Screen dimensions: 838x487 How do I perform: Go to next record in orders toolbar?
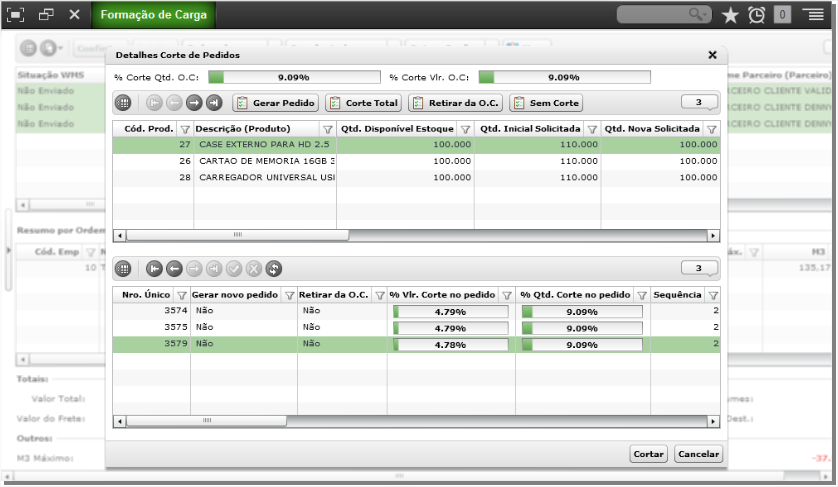pyautogui.click(x=194, y=269)
